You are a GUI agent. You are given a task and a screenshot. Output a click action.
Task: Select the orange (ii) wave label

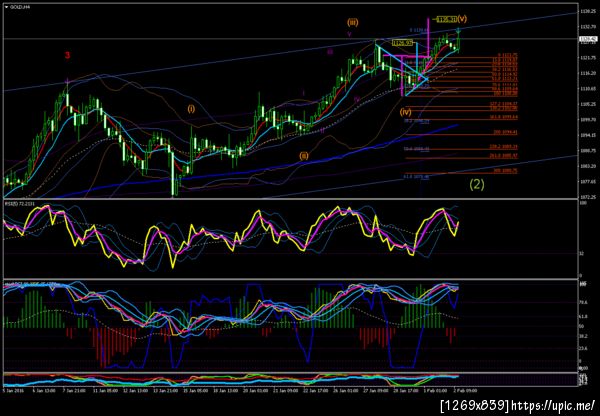coord(303,155)
